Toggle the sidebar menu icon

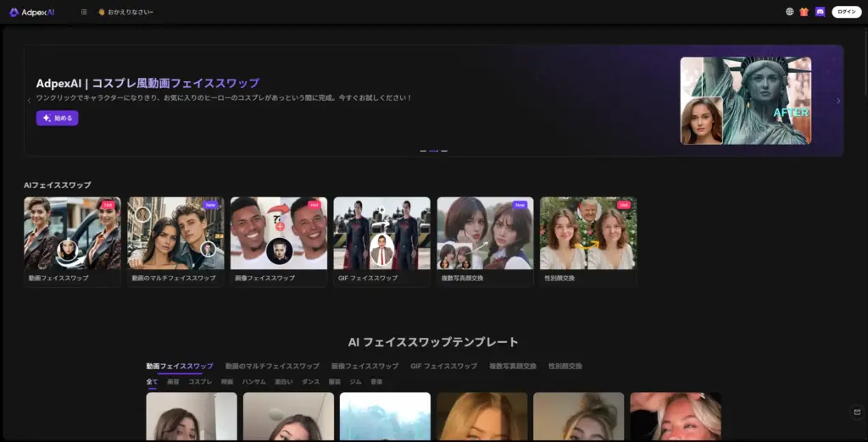point(84,12)
